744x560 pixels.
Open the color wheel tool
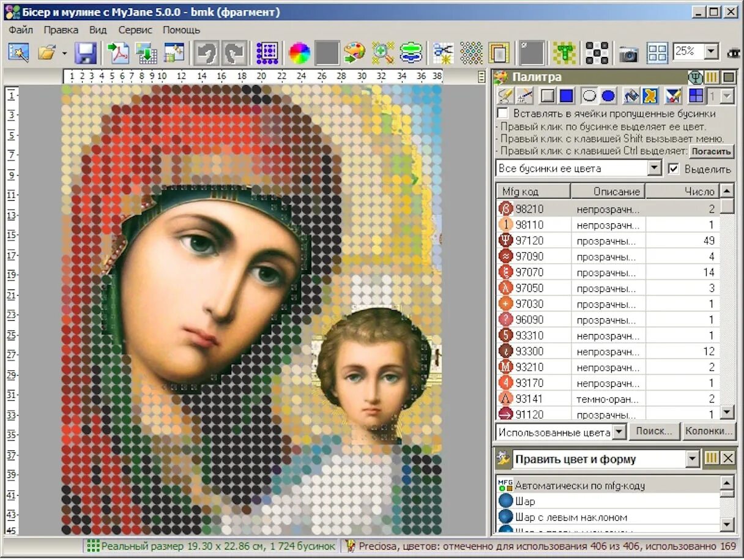coord(300,53)
